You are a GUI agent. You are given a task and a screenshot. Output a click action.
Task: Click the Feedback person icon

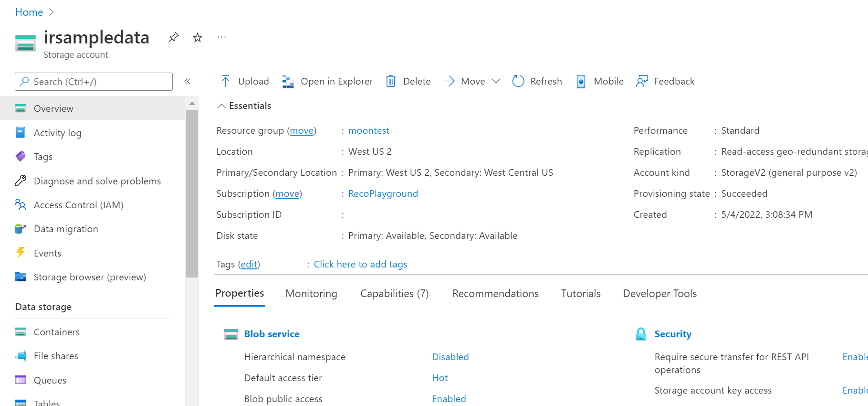point(642,81)
